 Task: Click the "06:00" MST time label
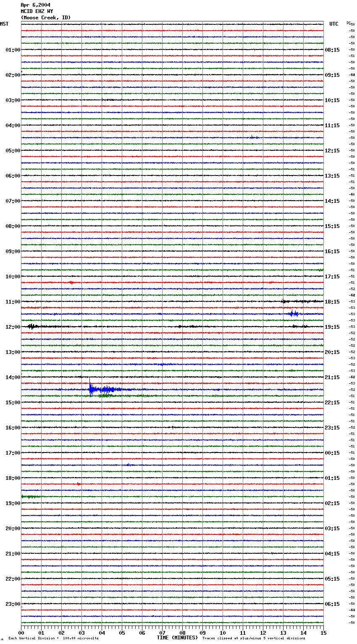pos(13,176)
